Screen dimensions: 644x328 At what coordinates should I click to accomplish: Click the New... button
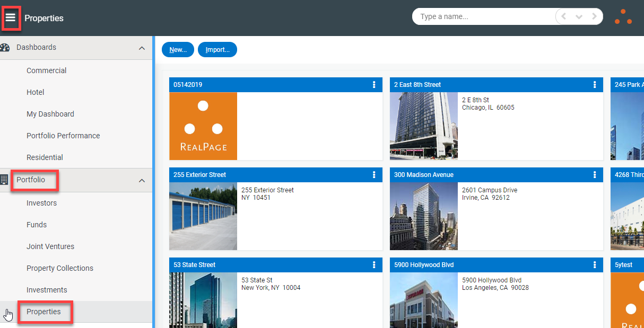point(178,50)
